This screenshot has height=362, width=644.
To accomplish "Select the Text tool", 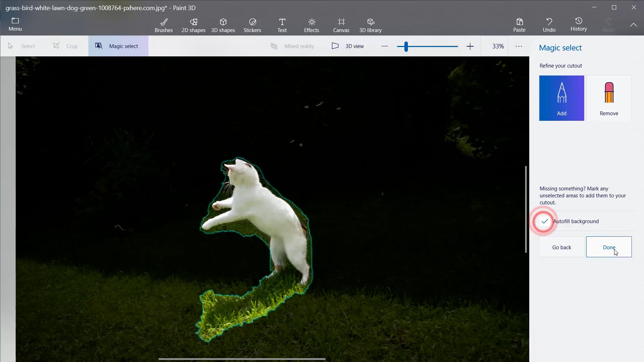I will [x=282, y=25].
